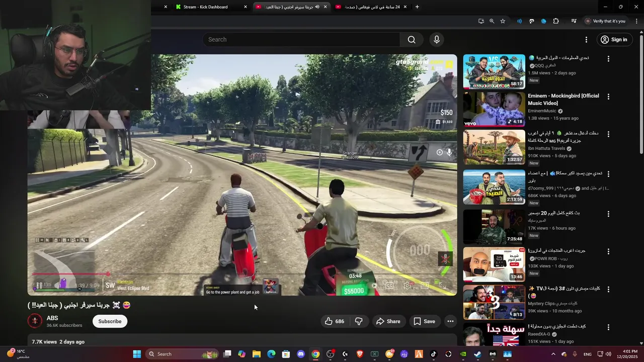Save the video to a playlist

[424, 321]
